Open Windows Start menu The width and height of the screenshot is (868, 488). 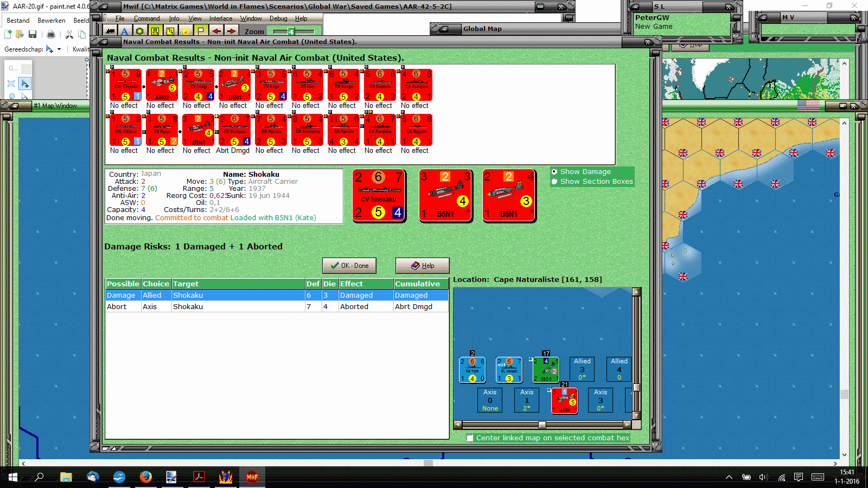(x=13, y=477)
